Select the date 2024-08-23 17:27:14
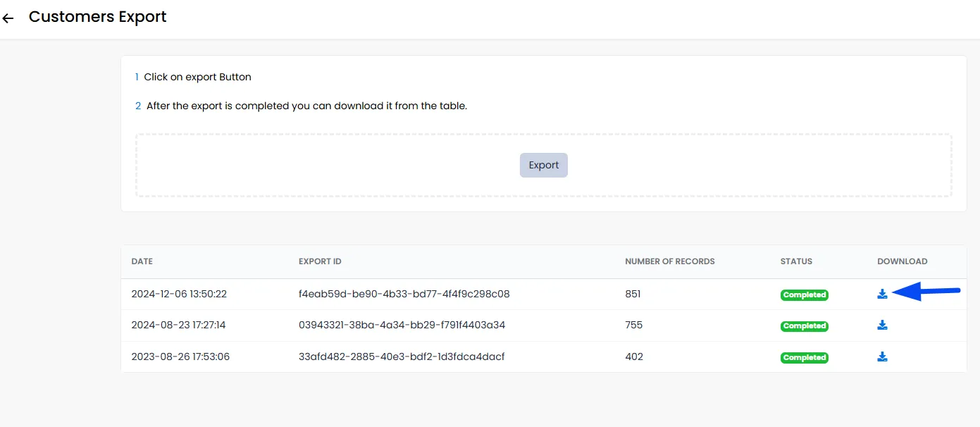This screenshot has height=427, width=980. click(x=178, y=325)
